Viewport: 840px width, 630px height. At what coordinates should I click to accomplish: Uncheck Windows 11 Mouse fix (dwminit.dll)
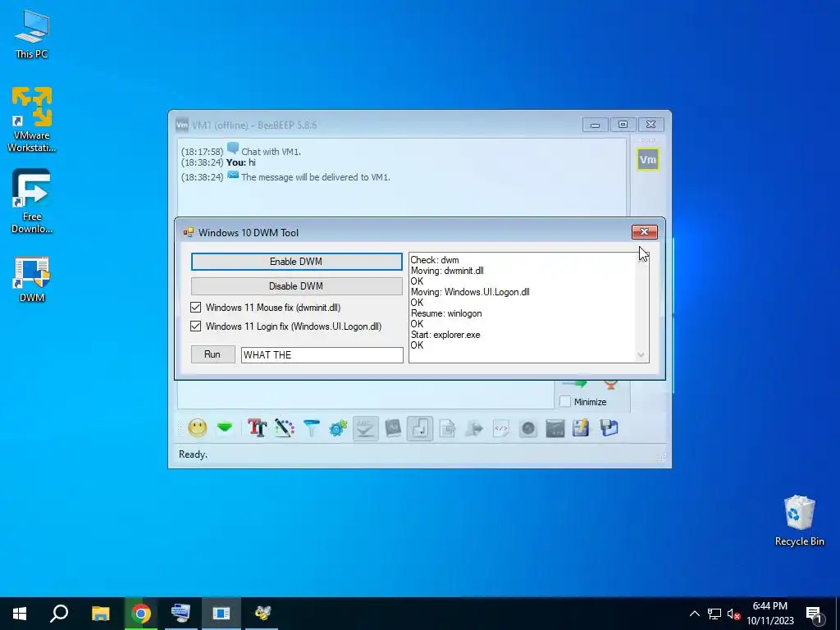point(195,308)
